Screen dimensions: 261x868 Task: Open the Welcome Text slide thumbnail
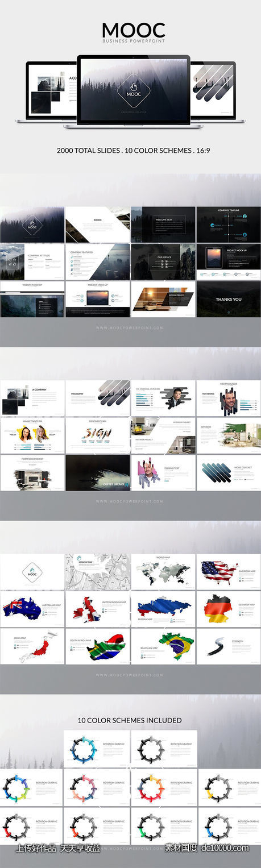point(163,225)
